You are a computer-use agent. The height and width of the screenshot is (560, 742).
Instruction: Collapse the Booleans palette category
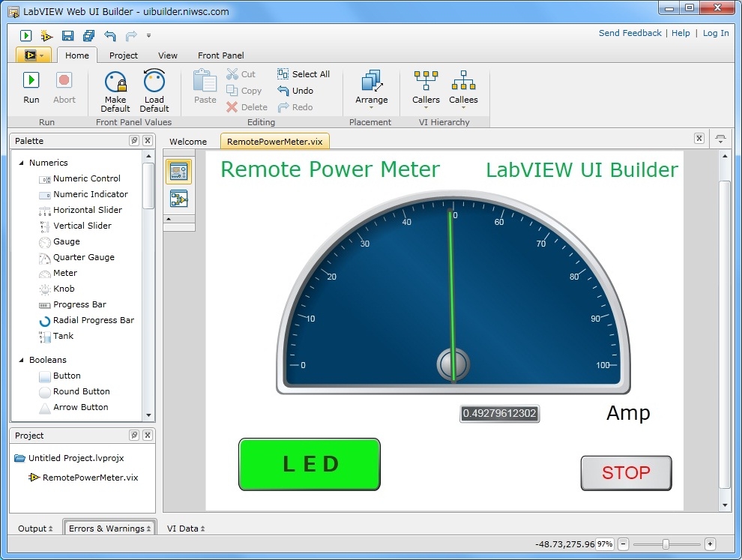21,360
